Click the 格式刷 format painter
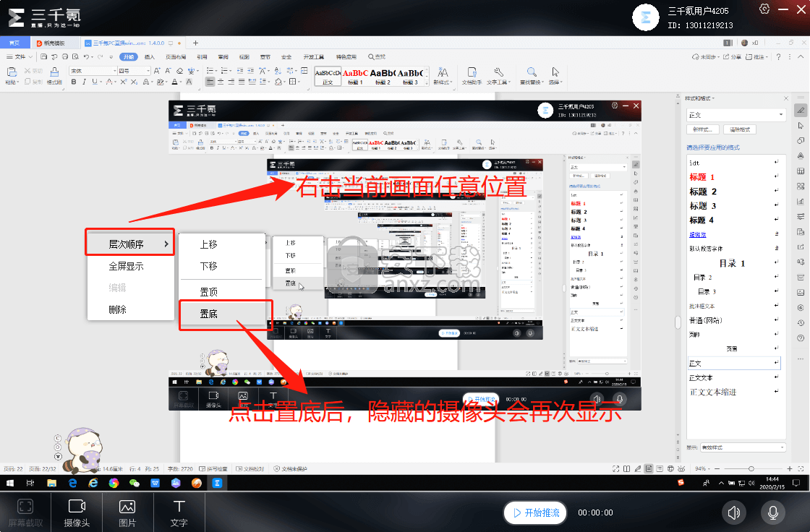This screenshot has height=532, width=810. point(54,75)
